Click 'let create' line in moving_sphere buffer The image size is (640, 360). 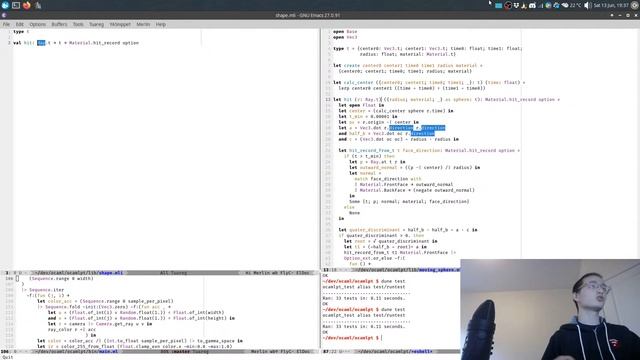(x=408, y=65)
